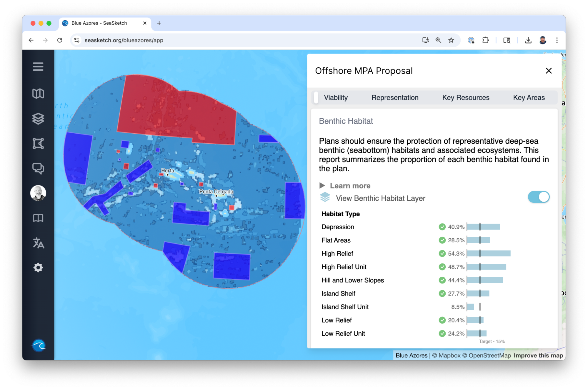The height and width of the screenshot is (390, 588).
Task: Open the data layers stack icon
Action: (38, 119)
